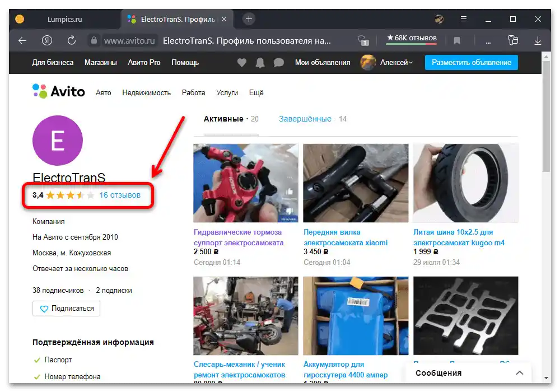The image size is (560, 392).
Task: Switch to Завершённые listings tab
Action: tap(312, 119)
